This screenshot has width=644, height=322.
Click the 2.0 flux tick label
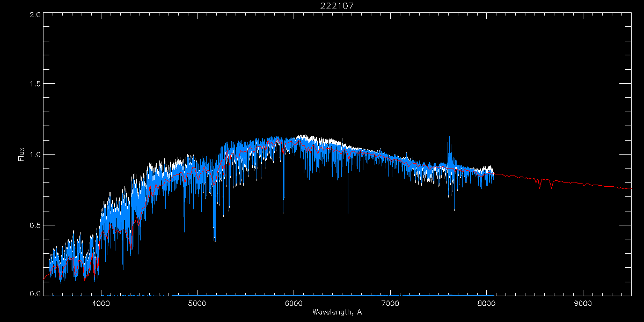point(35,15)
